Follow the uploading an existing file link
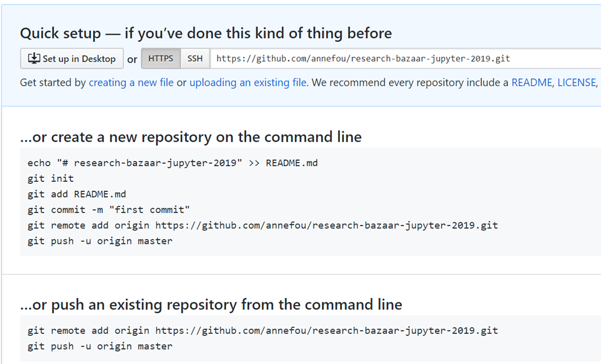 click(x=247, y=83)
